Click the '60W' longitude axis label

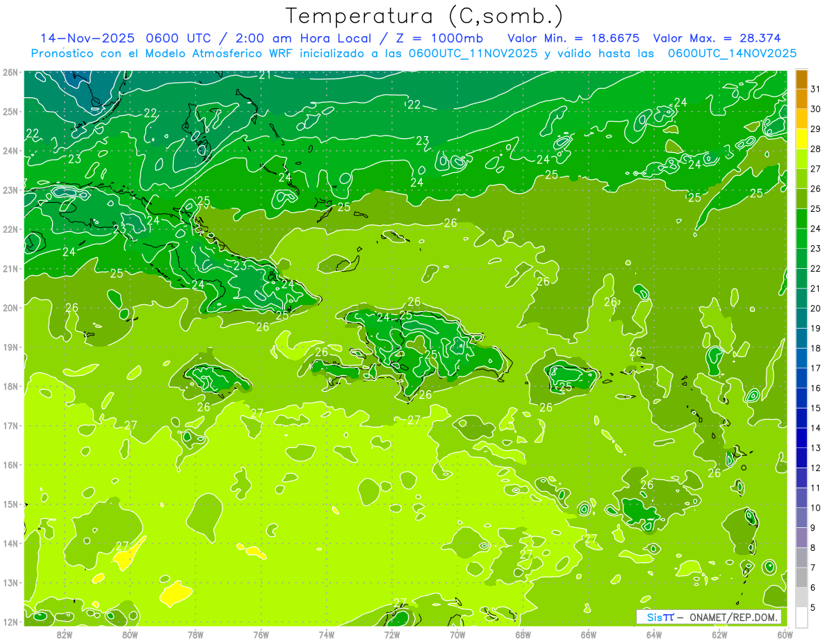[785, 634]
